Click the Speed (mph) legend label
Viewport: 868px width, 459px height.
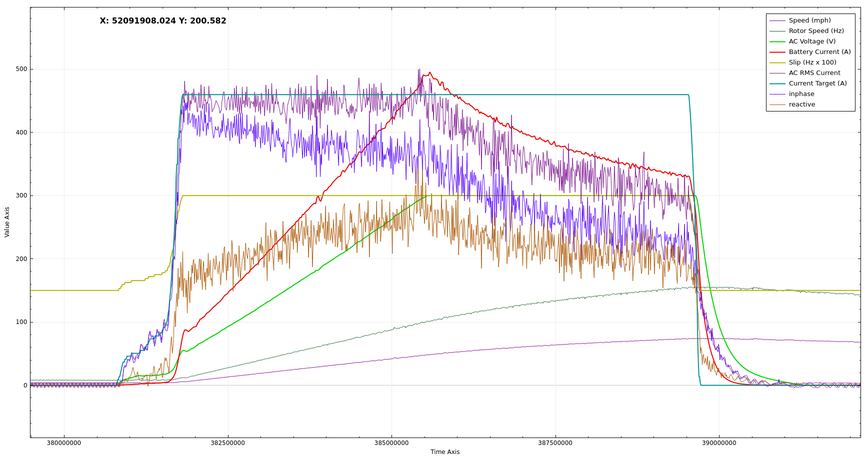[809, 20]
